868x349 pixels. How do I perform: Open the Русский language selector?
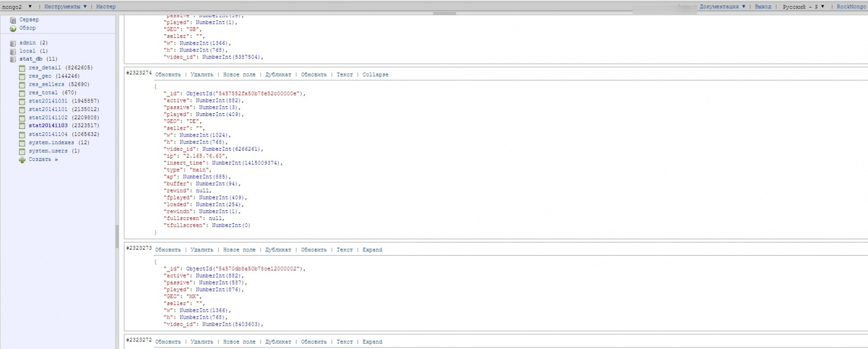[x=803, y=7]
